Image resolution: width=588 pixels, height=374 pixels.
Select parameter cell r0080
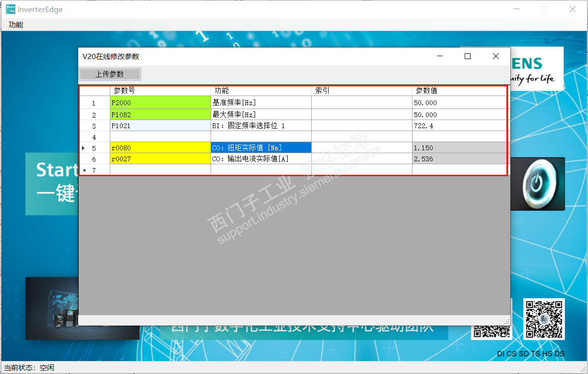160,148
